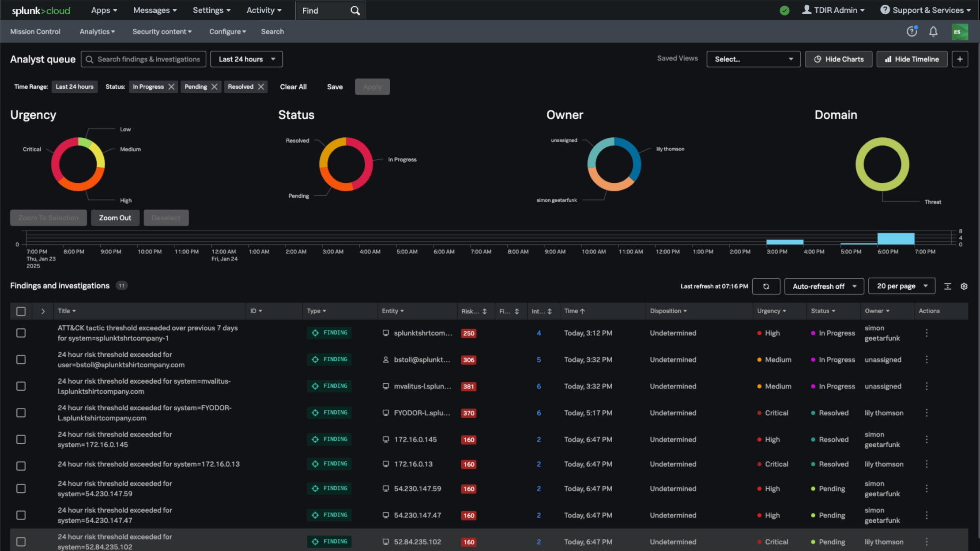Open the Saved Views Select dropdown
Image resolution: width=980 pixels, height=551 pixels.
coord(753,59)
